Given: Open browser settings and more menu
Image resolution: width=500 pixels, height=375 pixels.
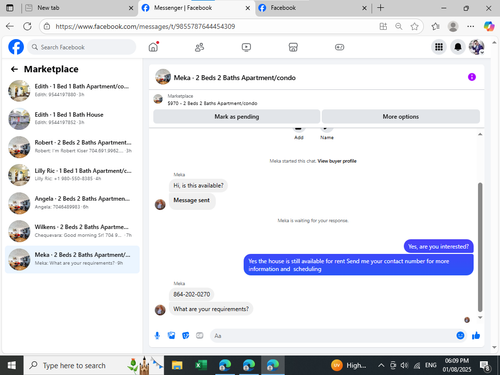Looking at the screenshot, I should [471, 26].
